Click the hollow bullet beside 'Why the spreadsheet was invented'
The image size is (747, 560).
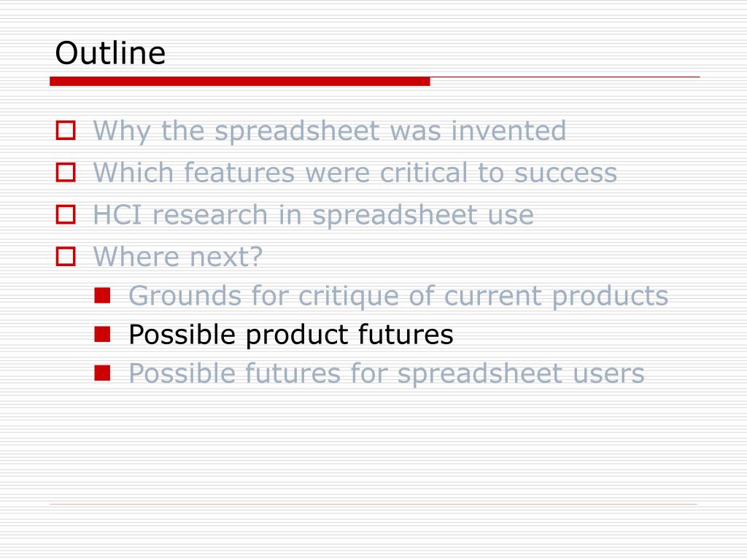pyautogui.click(x=66, y=131)
